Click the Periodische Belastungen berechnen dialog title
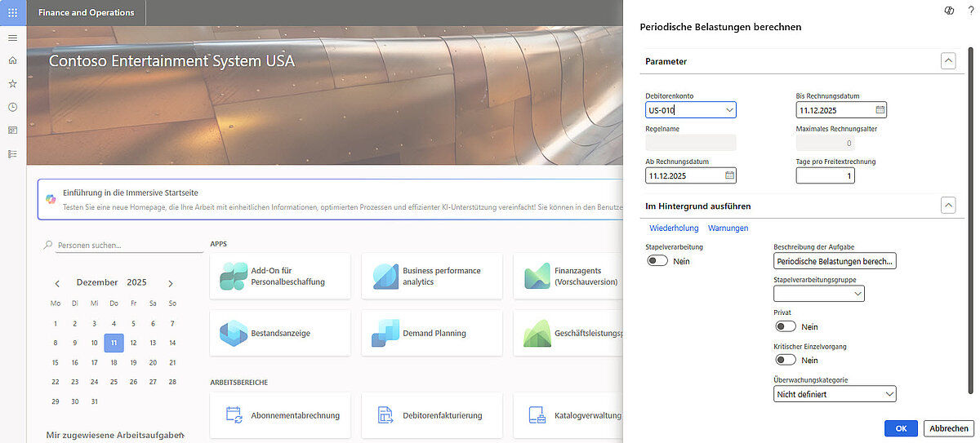 pos(720,27)
